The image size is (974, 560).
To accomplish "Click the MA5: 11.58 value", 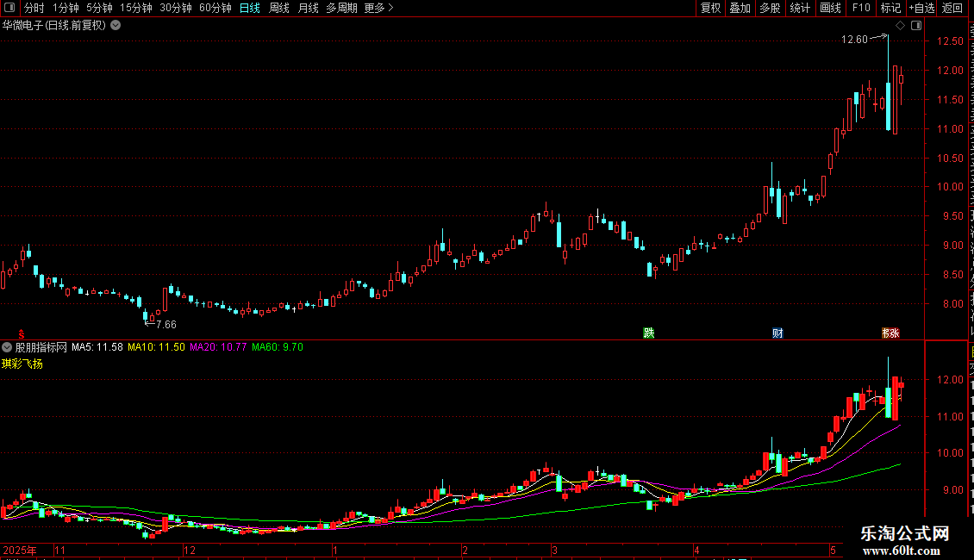I will (x=97, y=347).
